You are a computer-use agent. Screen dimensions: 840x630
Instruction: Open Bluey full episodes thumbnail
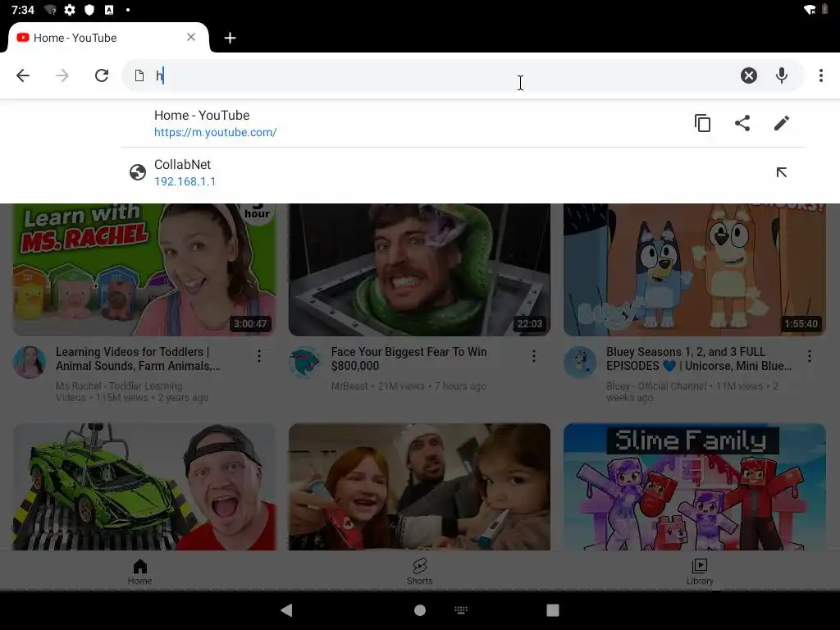pos(695,269)
